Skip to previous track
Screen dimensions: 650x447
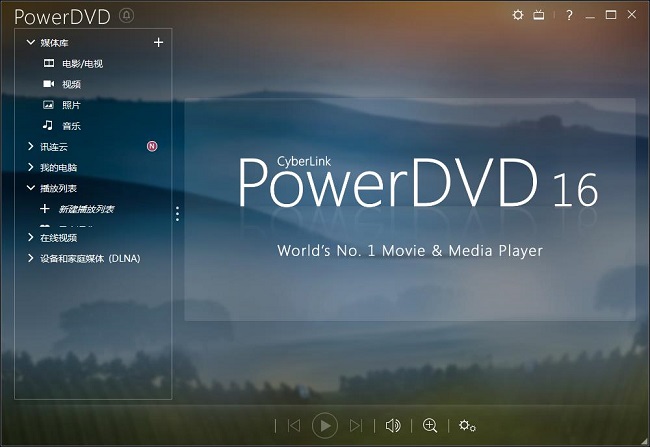point(294,425)
